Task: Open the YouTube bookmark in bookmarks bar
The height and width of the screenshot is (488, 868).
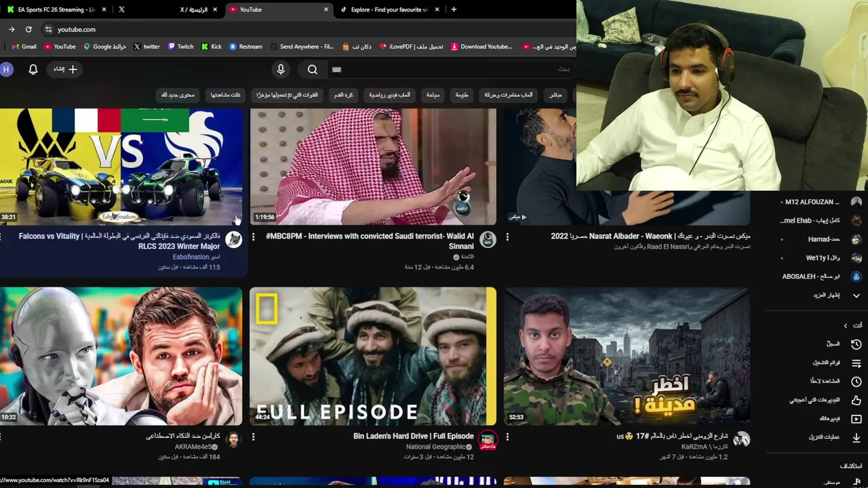Action: click(60, 47)
